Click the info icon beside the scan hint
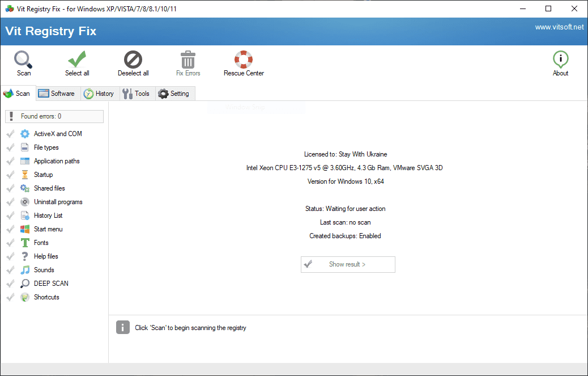Viewport: 588px width, 376px height. click(122, 327)
